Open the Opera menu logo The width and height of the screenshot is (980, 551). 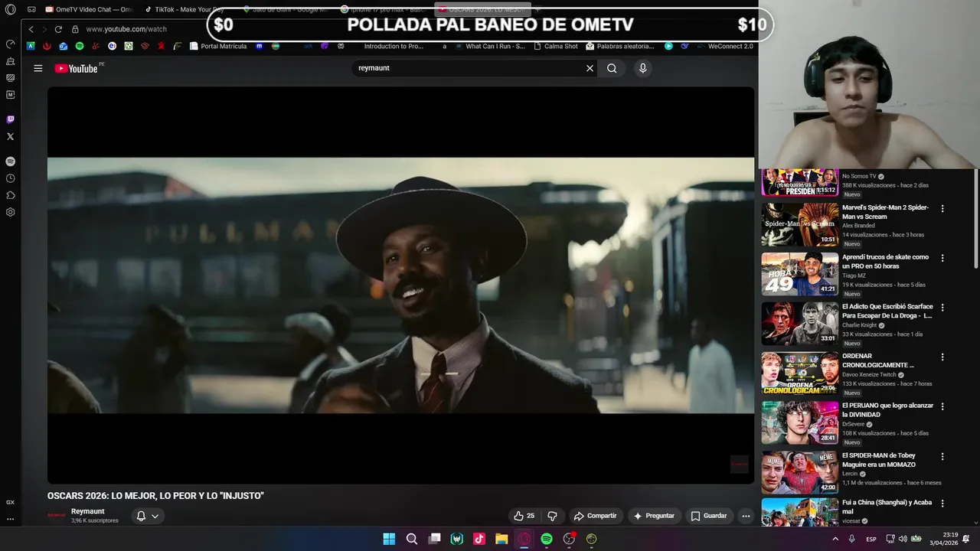[10, 10]
